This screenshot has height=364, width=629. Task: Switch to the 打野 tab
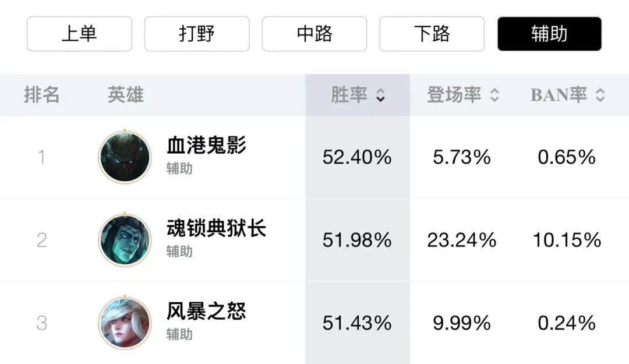click(197, 34)
